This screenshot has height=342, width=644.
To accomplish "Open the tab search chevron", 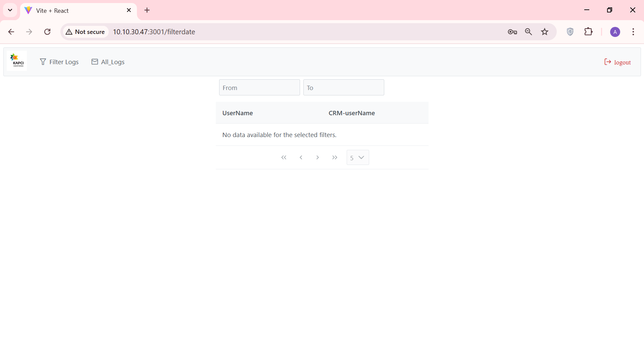I will coord(10,10).
